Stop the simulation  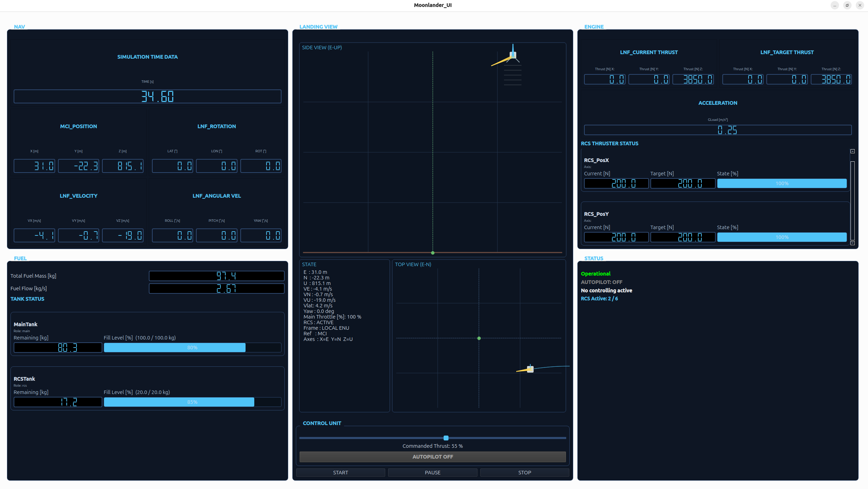[x=525, y=473]
